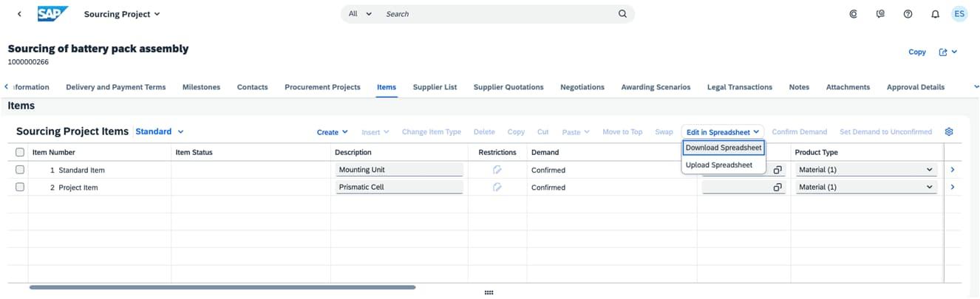Screen dimensions: 980x299
Task: Go back with the back arrow
Action: click(x=19, y=14)
